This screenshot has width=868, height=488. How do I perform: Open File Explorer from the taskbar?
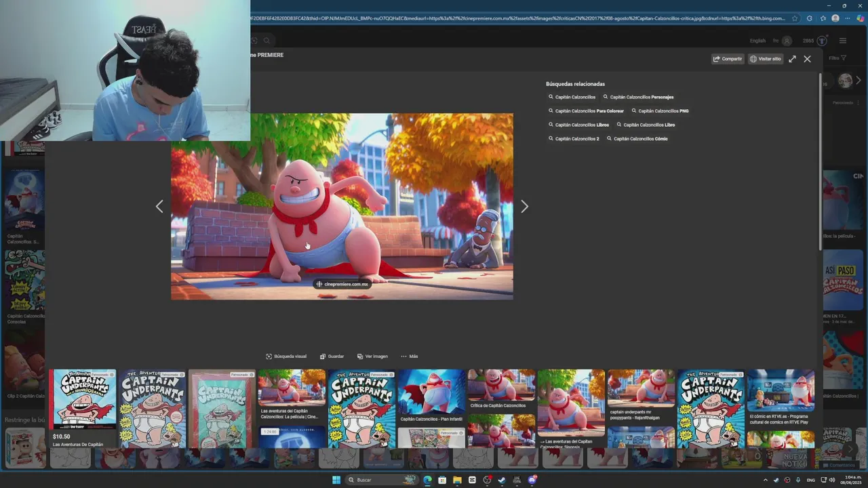457,480
